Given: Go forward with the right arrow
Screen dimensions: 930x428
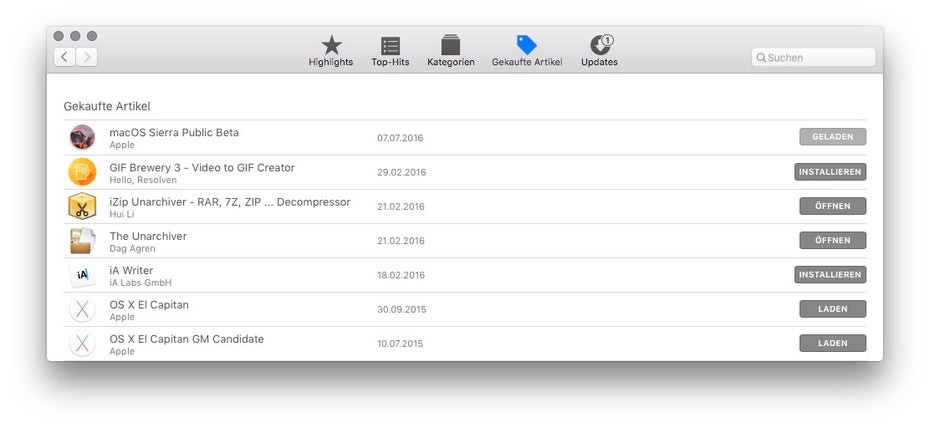Looking at the screenshot, I should pos(87,57).
